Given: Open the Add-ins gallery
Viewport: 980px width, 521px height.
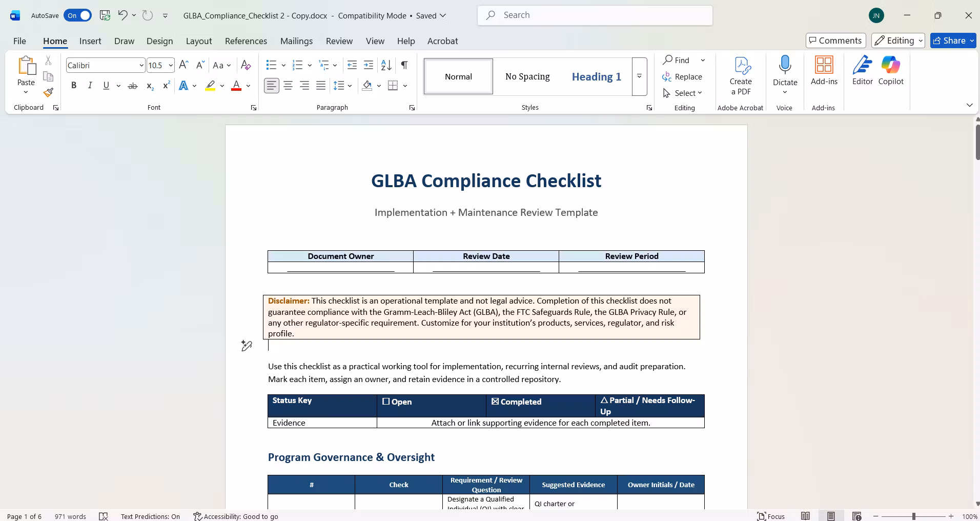Looking at the screenshot, I should 824,71.
